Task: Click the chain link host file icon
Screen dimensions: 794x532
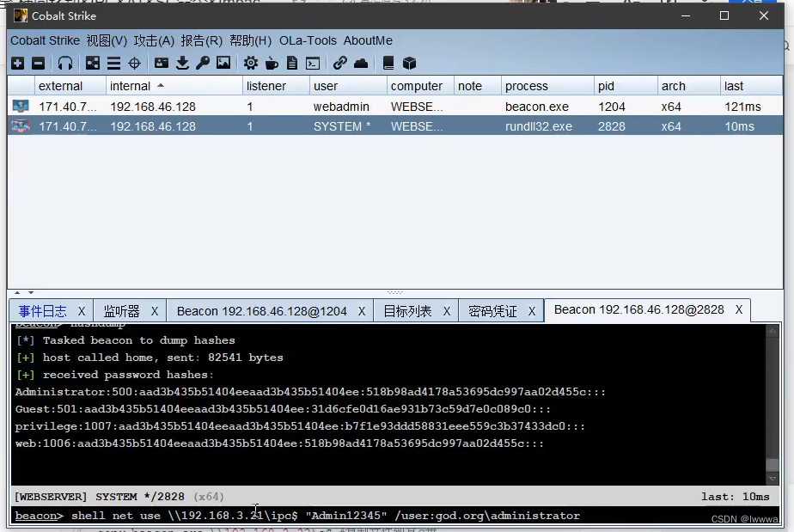Action: (x=339, y=64)
